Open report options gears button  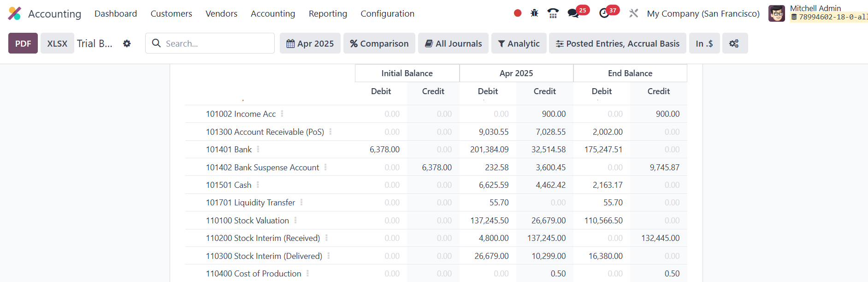(x=734, y=43)
